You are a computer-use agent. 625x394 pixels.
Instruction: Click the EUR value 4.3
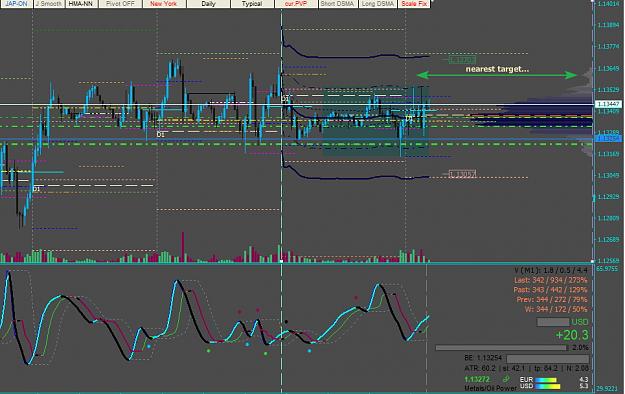pos(584,380)
